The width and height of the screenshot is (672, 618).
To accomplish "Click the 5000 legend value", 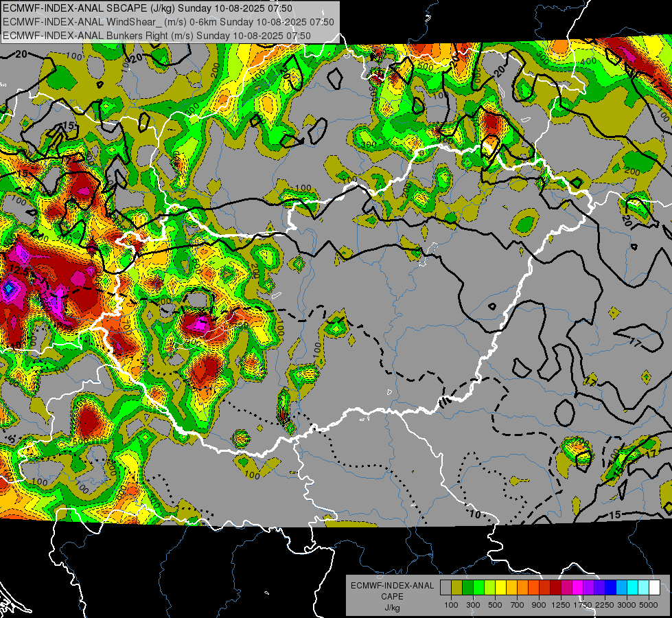I will pyautogui.click(x=649, y=605).
